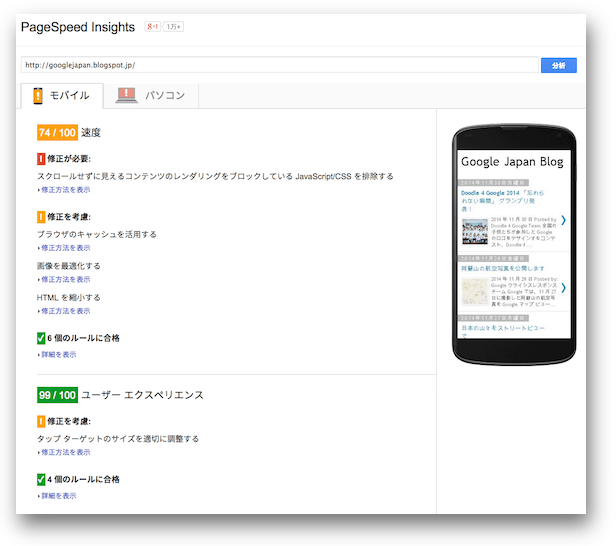Expand 修正方法を表示 under HTML を縮小する

tap(64, 311)
